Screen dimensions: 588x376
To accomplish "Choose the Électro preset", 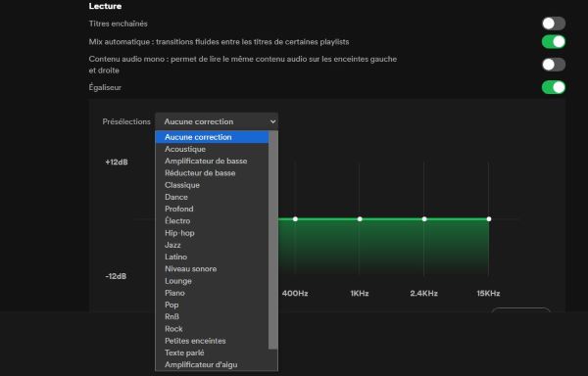I will click(x=212, y=221).
